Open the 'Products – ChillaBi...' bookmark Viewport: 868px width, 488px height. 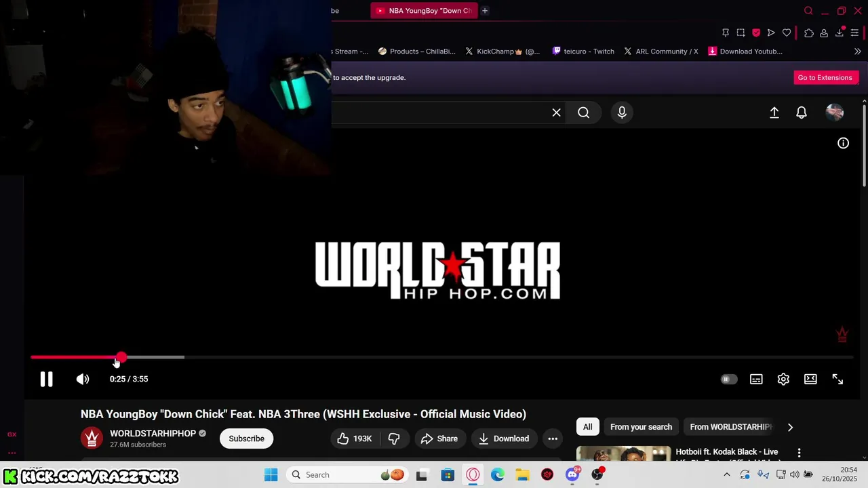[x=416, y=51]
